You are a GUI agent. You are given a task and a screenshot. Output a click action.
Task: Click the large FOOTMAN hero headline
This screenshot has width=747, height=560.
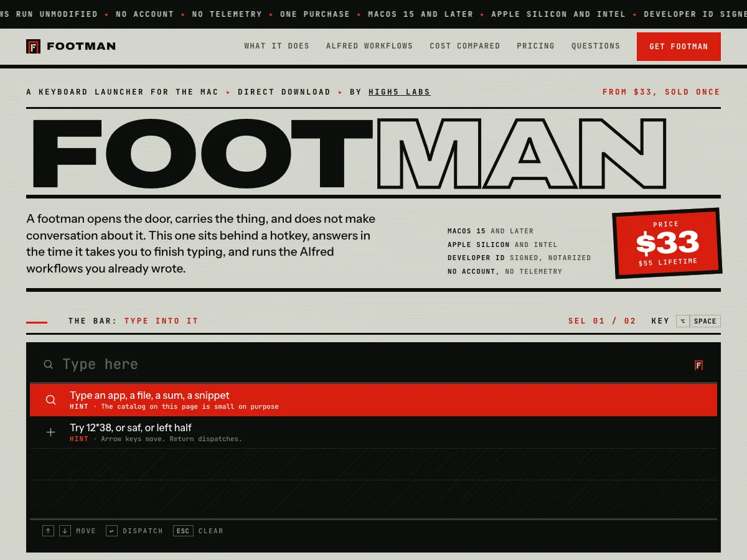pos(349,153)
